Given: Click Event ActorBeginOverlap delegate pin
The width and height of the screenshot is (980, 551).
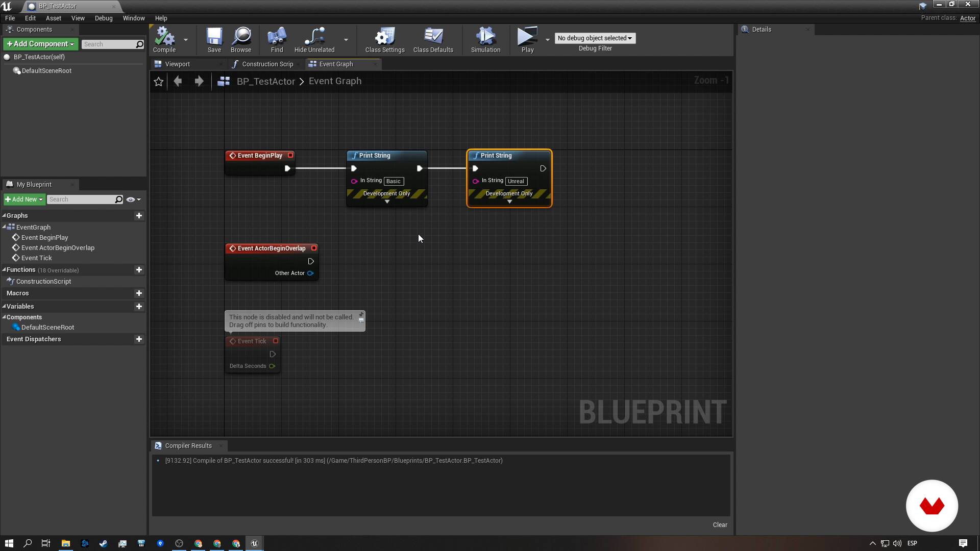Looking at the screenshot, I should (x=314, y=248).
